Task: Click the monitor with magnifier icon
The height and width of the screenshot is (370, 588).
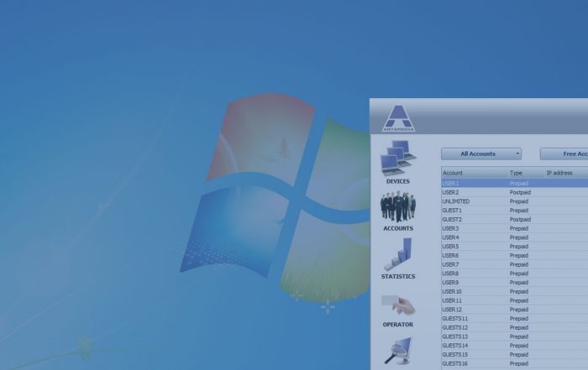Action: [398, 351]
